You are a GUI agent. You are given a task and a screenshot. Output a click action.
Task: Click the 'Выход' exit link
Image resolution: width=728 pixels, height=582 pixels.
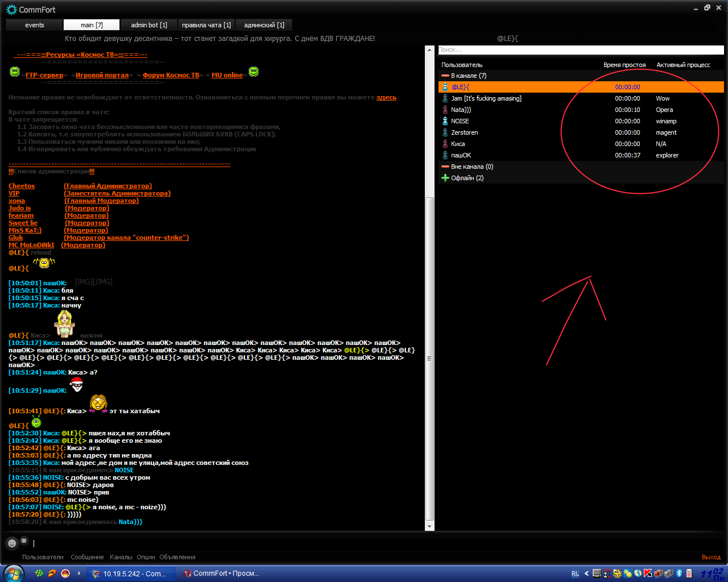point(711,557)
